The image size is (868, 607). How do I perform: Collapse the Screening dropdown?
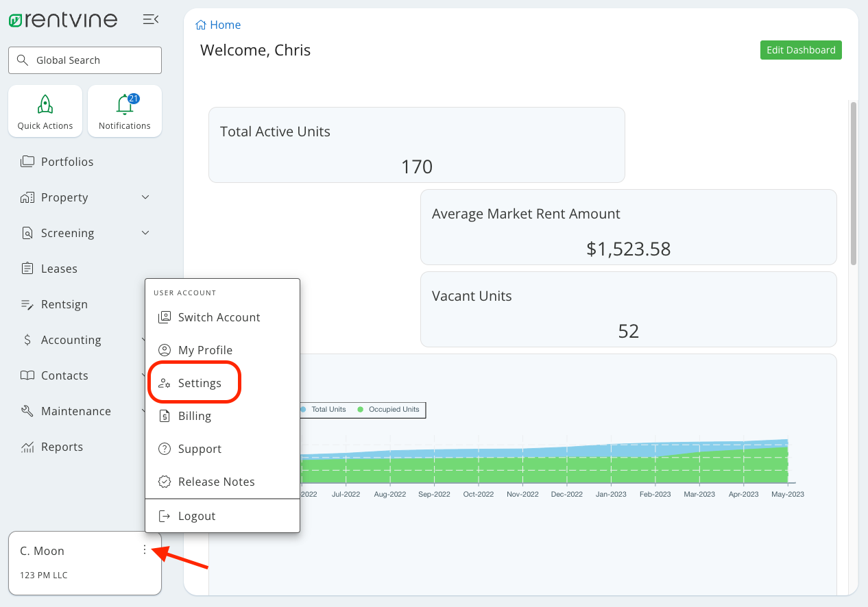145,233
